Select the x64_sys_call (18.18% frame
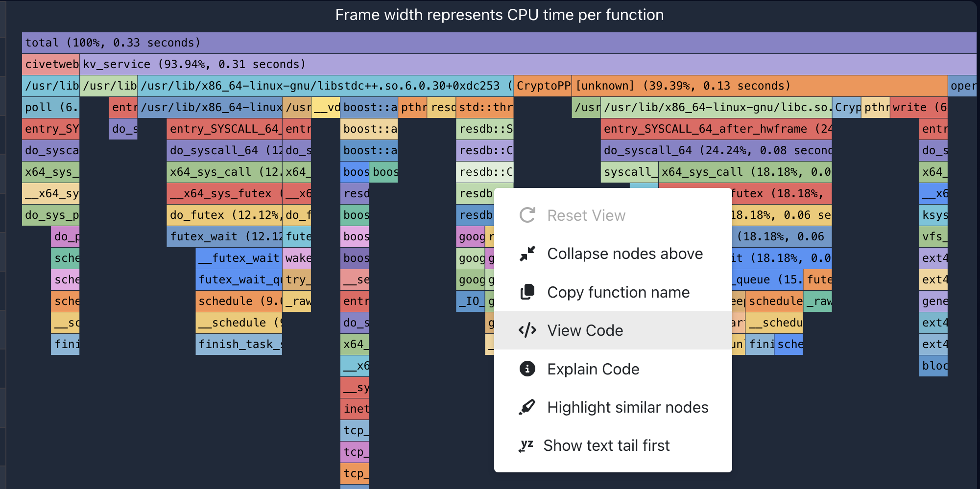This screenshot has width=980, height=489. click(x=745, y=172)
